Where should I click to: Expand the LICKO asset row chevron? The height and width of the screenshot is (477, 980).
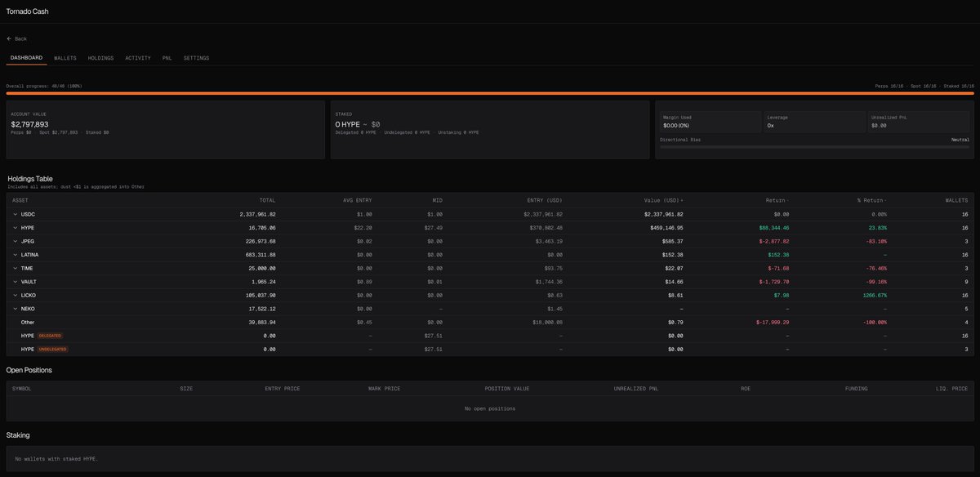point(15,295)
